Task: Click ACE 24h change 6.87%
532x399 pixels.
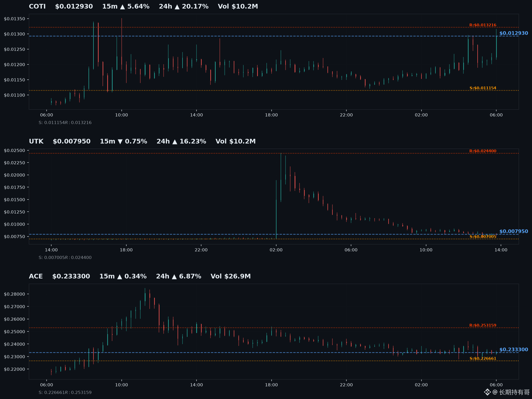Action: 179,277
